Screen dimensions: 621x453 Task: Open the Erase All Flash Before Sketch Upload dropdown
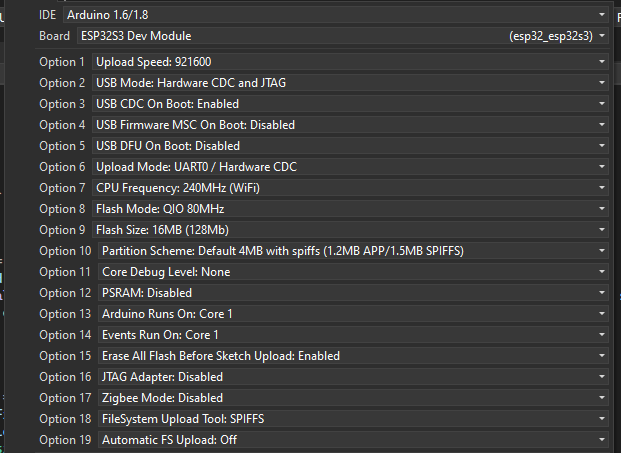click(x=353, y=356)
